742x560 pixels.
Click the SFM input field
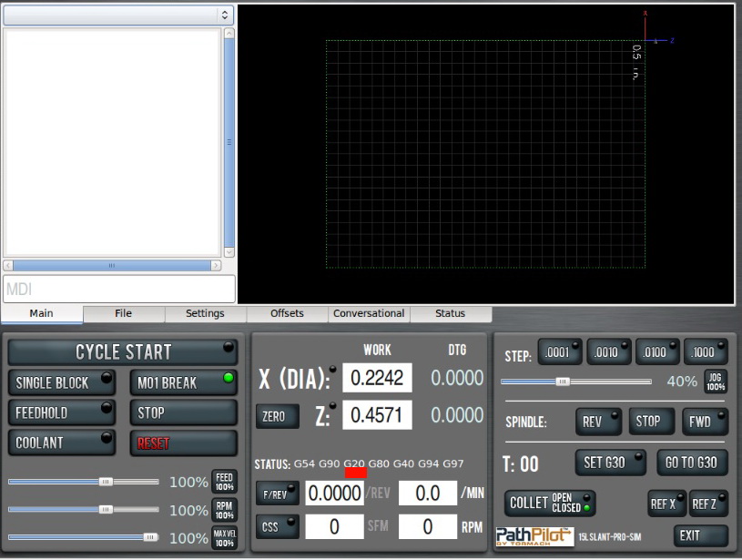point(334,526)
